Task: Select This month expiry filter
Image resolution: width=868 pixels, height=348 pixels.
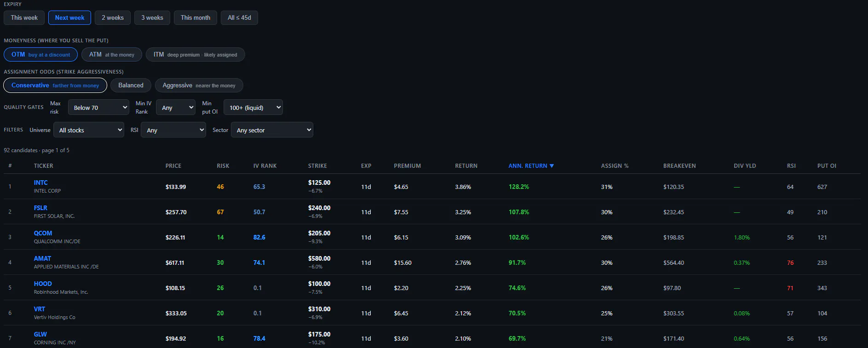Action: click(195, 18)
